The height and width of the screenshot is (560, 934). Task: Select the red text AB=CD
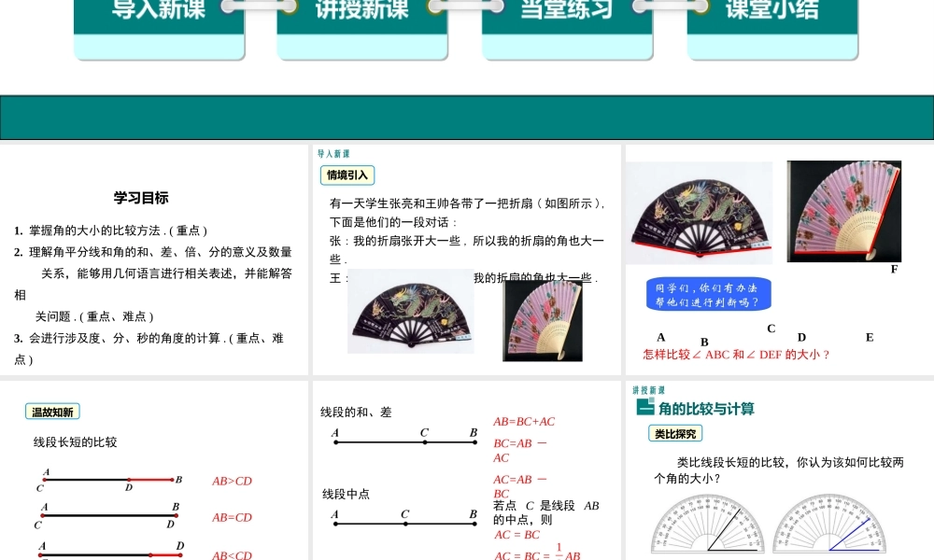point(233,518)
